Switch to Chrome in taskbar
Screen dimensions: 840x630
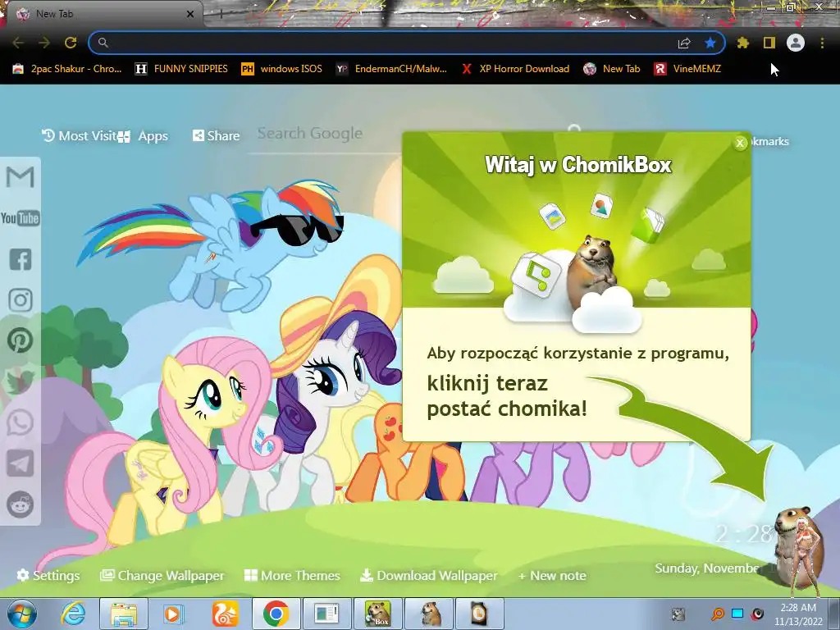pyautogui.click(x=276, y=614)
